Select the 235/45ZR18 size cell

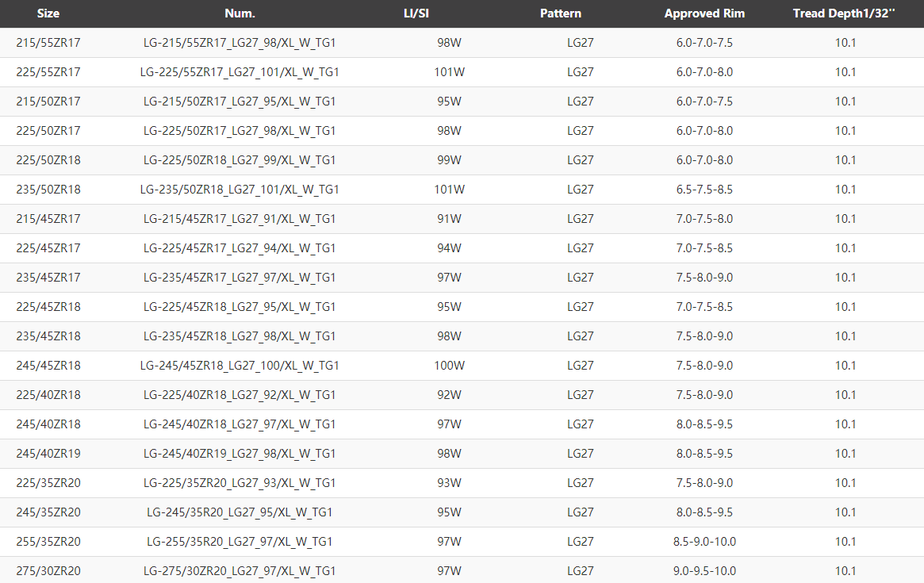pos(48,336)
